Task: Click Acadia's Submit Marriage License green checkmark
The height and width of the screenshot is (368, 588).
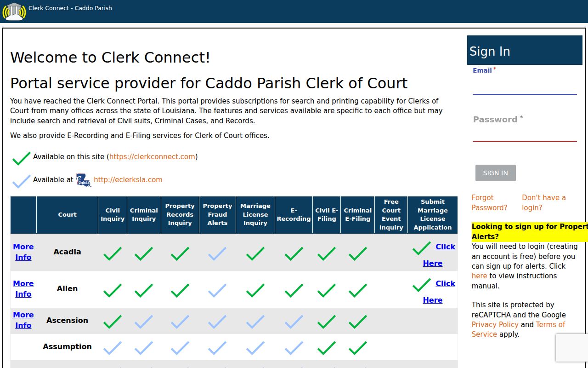Action: (x=422, y=248)
